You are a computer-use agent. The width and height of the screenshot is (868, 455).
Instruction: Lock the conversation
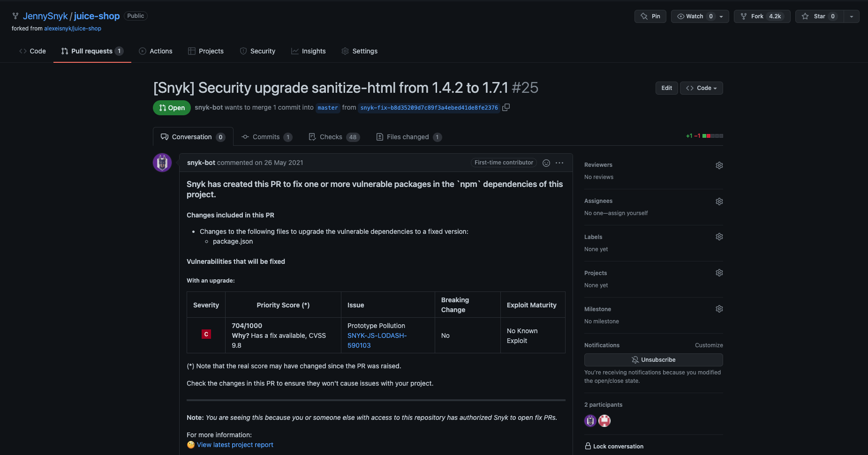pyautogui.click(x=614, y=446)
